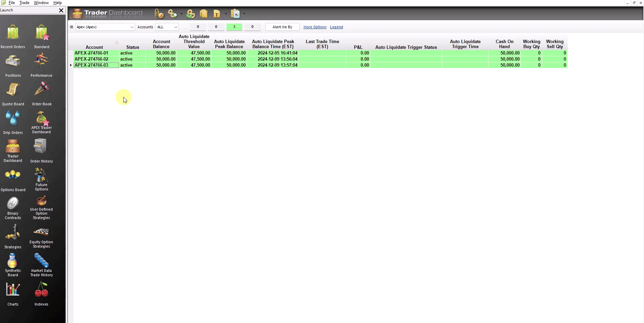This screenshot has height=323, width=644.
Task: Open the Strategies chess piece icon
Action: point(13,233)
